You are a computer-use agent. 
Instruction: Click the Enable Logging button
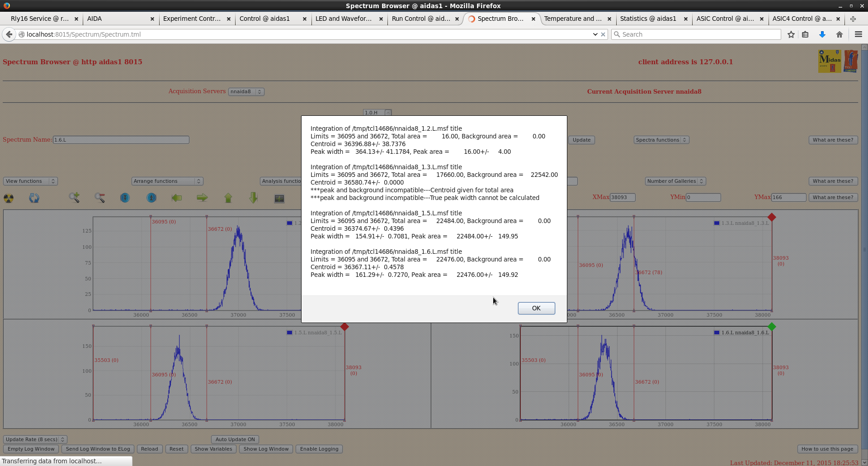point(319,449)
